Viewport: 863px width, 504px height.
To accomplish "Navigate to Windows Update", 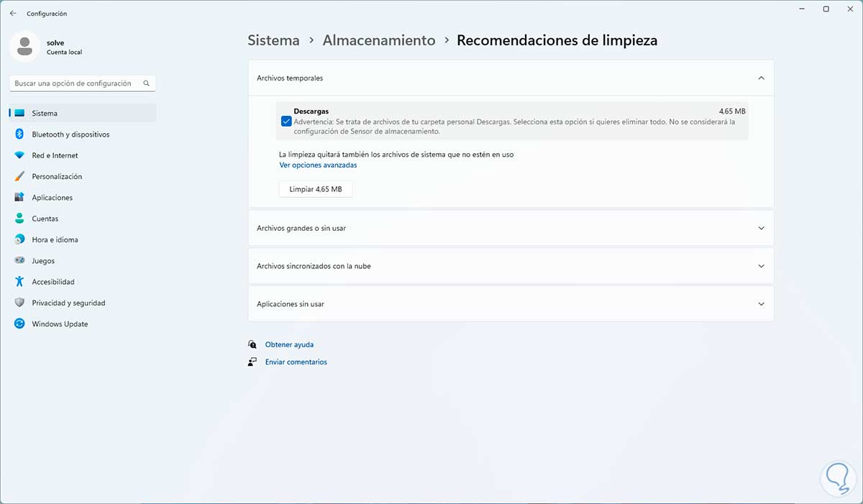I will (83, 324).
